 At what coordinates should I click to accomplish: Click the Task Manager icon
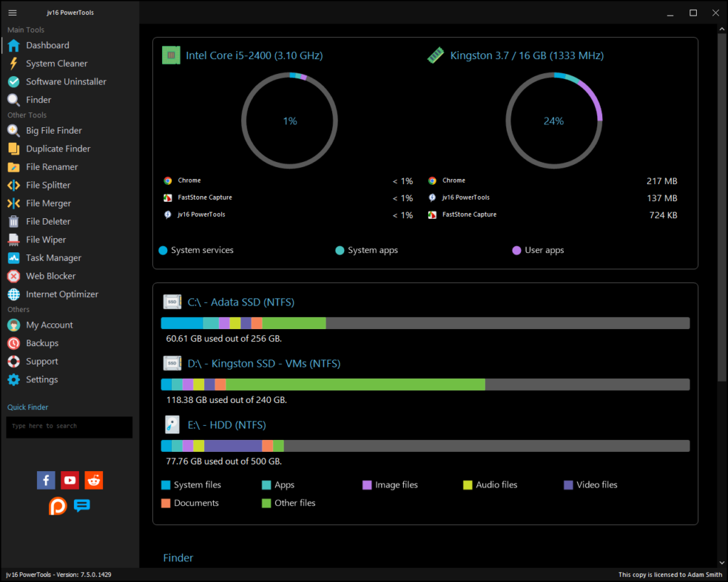(x=14, y=258)
